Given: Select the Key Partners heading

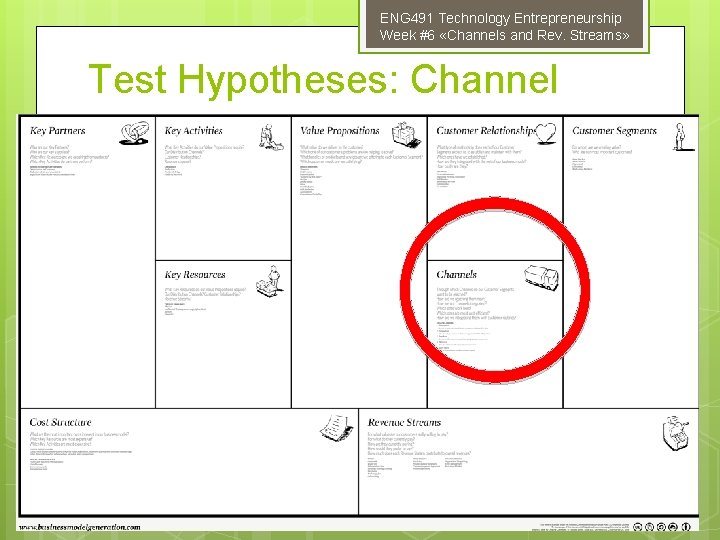Looking at the screenshot, I should point(57,131).
